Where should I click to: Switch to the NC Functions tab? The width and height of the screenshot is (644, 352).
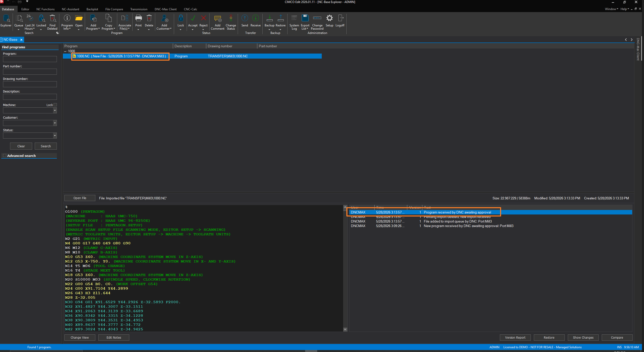45,9
